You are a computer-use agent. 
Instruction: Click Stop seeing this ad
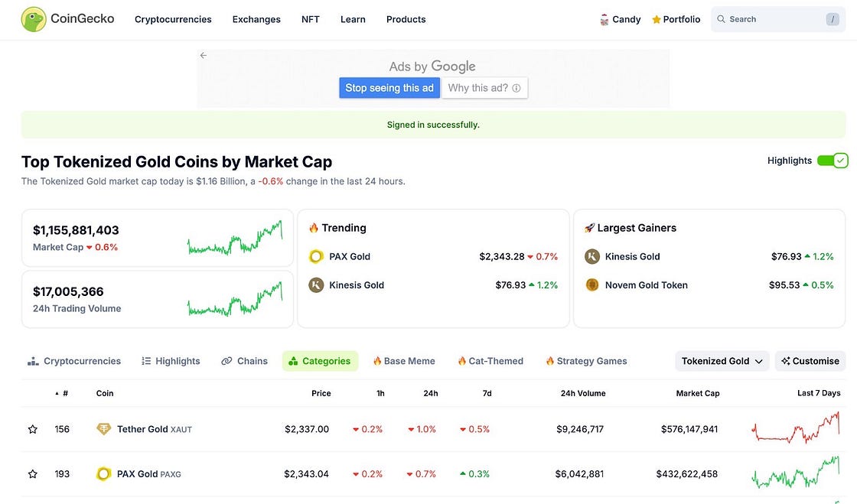click(389, 88)
